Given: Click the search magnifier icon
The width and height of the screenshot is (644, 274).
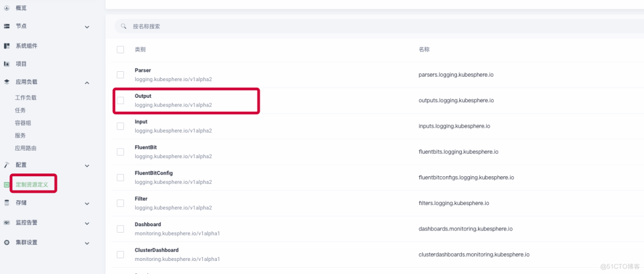Looking at the screenshot, I should click(x=123, y=26).
